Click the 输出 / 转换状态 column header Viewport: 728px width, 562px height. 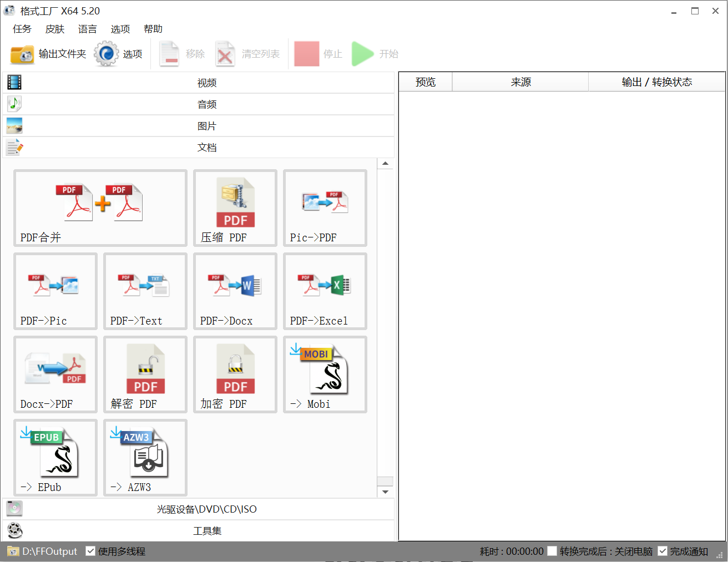coord(657,82)
